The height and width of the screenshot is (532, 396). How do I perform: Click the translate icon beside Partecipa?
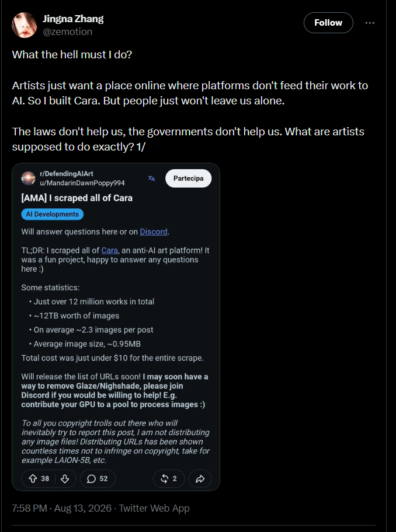[151, 178]
